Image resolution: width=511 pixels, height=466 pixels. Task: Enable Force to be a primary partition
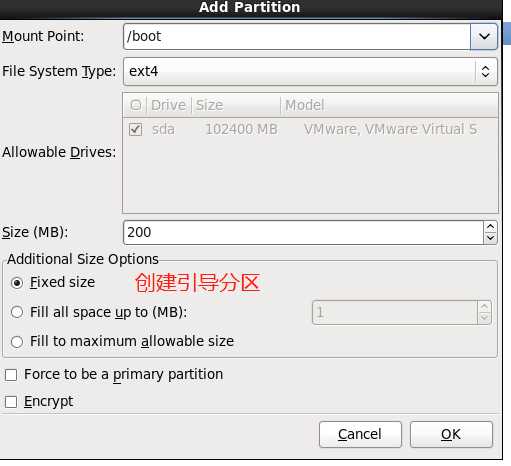[11, 375]
